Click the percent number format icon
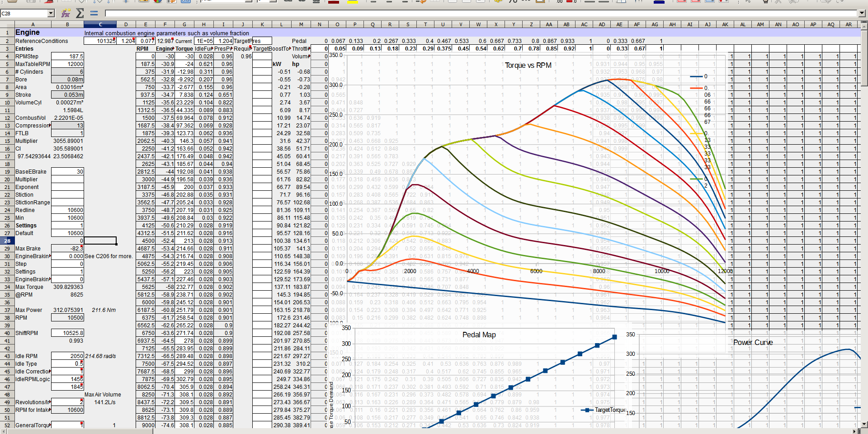868x434 pixels. [513, 1]
